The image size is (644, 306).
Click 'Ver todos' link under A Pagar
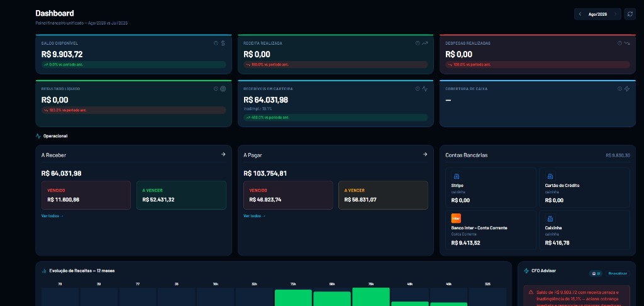(254, 216)
